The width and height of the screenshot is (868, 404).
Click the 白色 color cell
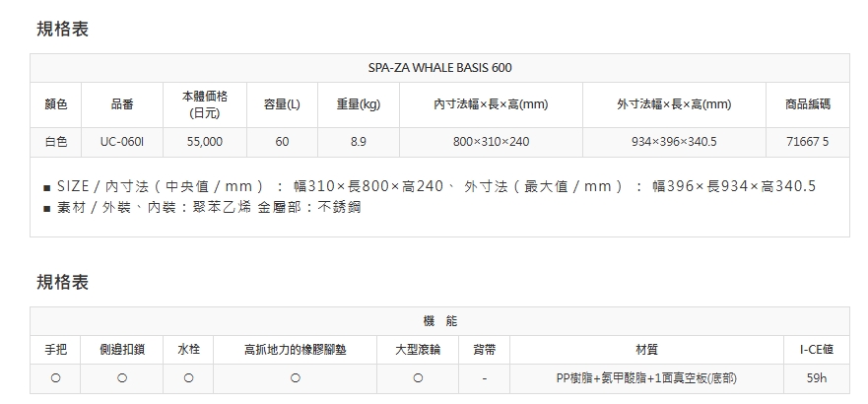56,142
